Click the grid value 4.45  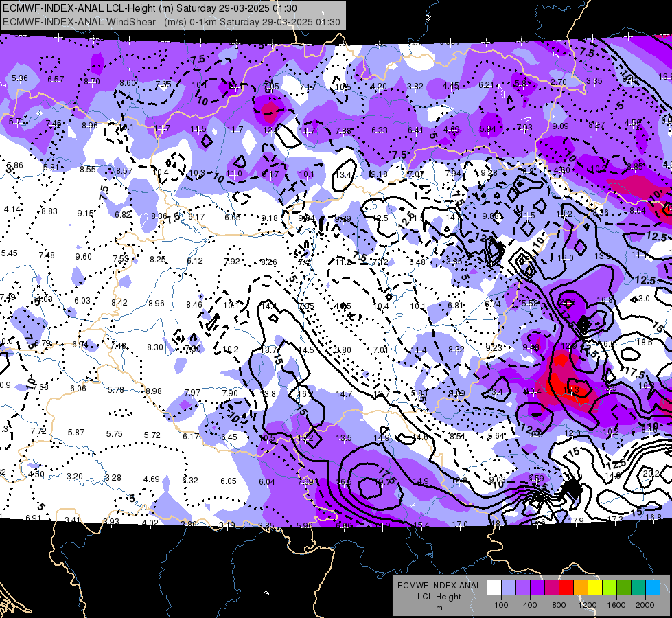(451, 86)
